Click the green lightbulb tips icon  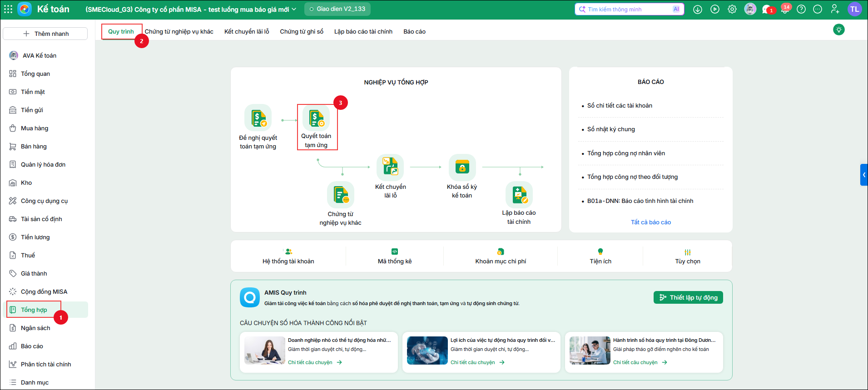pyautogui.click(x=839, y=30)
